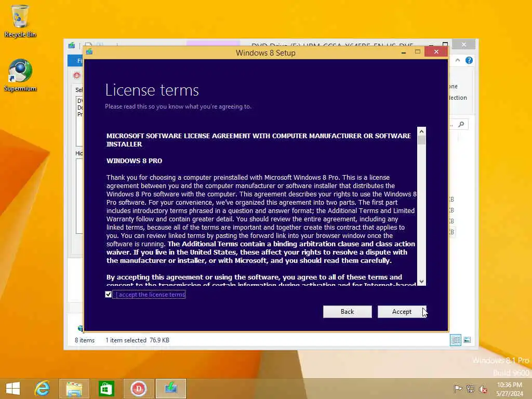Switch File Explorer to large icons view
This screenshot has width=532, height=399.
(467, 340)
